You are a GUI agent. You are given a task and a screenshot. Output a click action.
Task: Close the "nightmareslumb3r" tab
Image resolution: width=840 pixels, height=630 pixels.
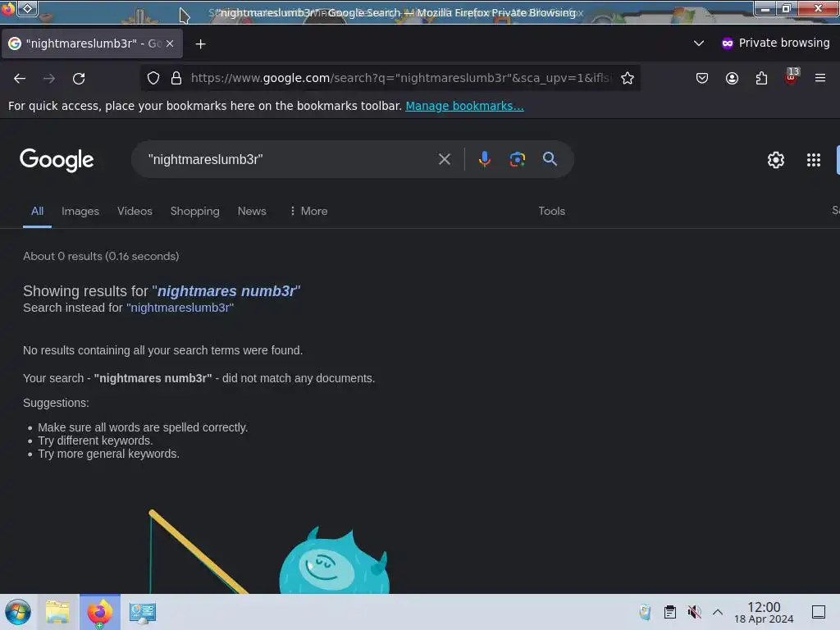click(x=170, y=43)
